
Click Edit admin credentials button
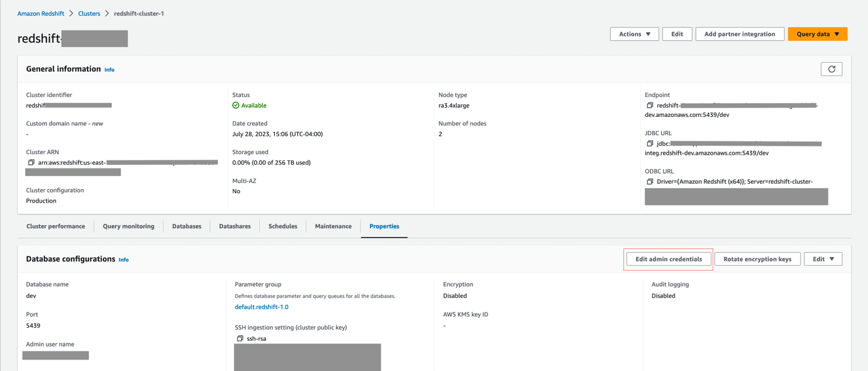(x=669, y=259)
